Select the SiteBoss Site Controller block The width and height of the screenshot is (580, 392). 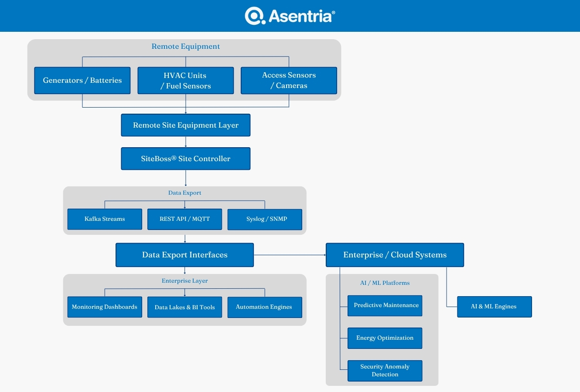click(x=186, y=159)
